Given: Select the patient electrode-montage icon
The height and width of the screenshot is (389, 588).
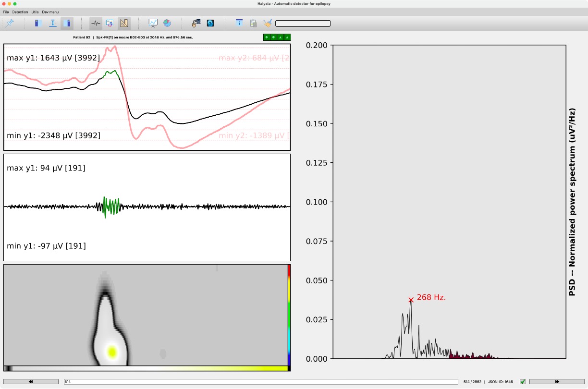Looking at the screenshot, I should point(196,23).
